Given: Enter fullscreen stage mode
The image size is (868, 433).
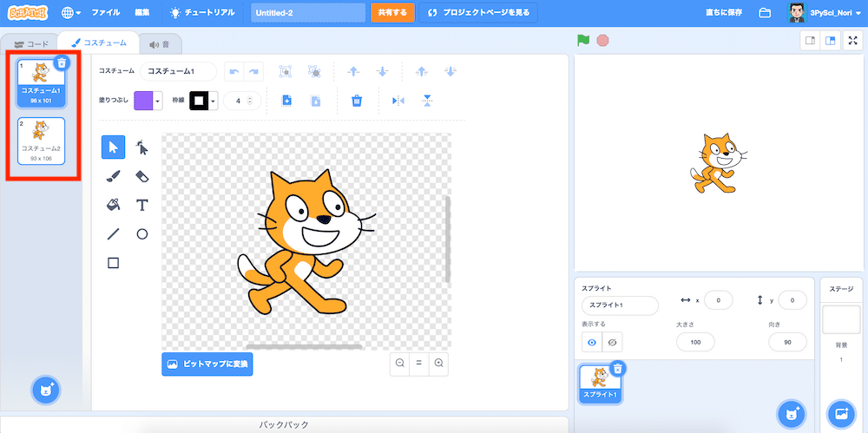Looking at the screenshot, I should (x=853, y=41).
